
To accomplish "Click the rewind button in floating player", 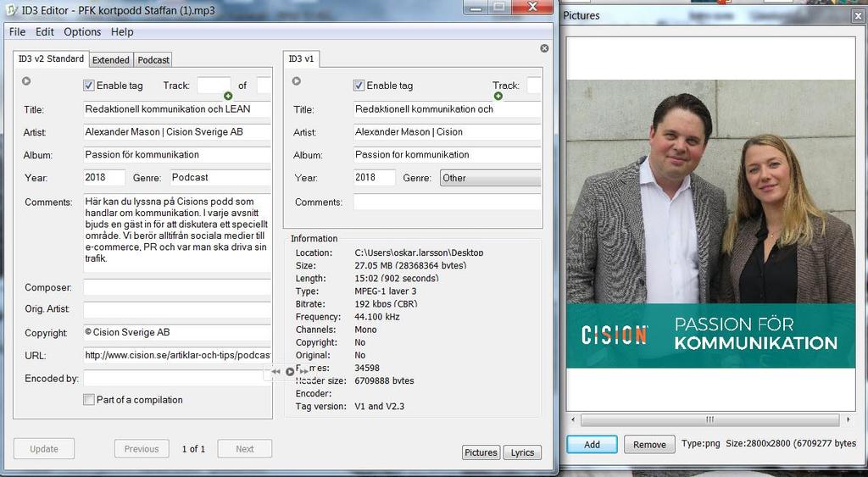I will pyautogui.click(x=275, y=371).
